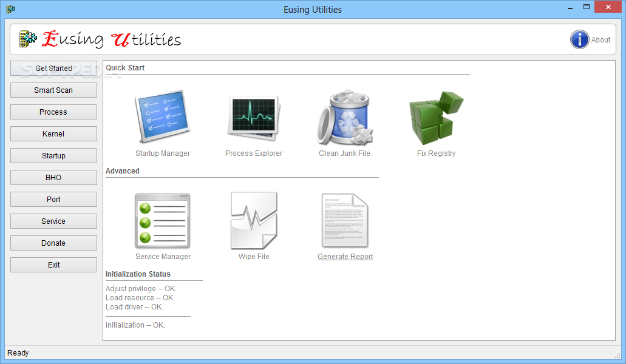
Task: Click the Process Explorer label
Action: coord(254,153)
